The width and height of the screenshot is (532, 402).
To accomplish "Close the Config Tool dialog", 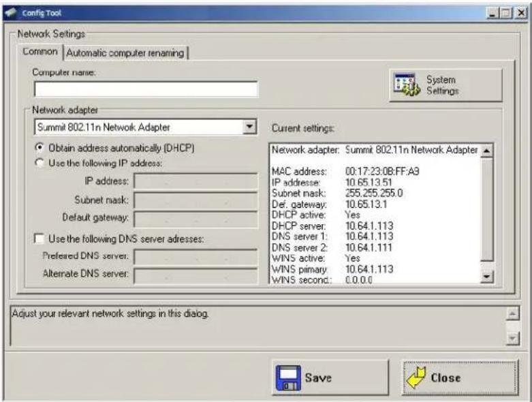I will pyautogui.click(x=460, y=377).
